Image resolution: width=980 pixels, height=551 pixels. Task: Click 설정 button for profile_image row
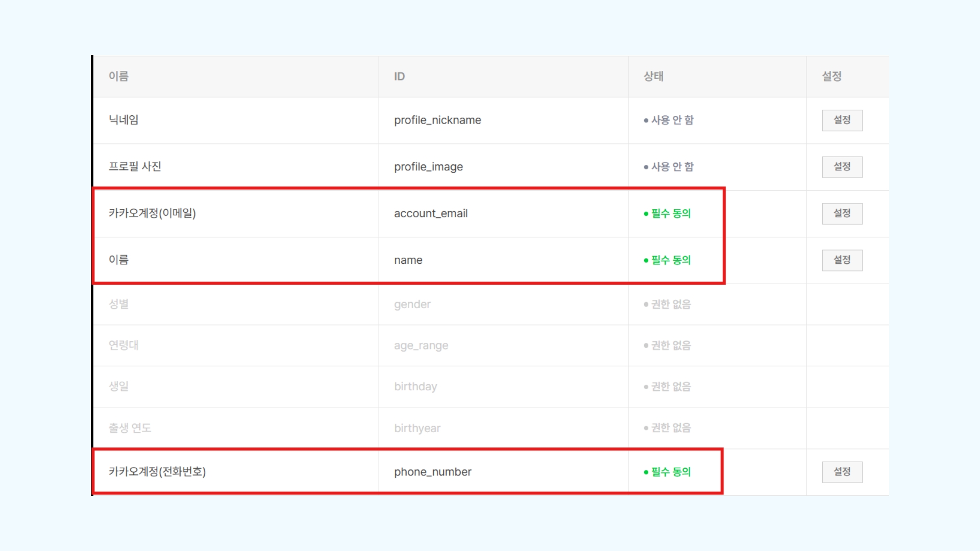tap(842, 167)
